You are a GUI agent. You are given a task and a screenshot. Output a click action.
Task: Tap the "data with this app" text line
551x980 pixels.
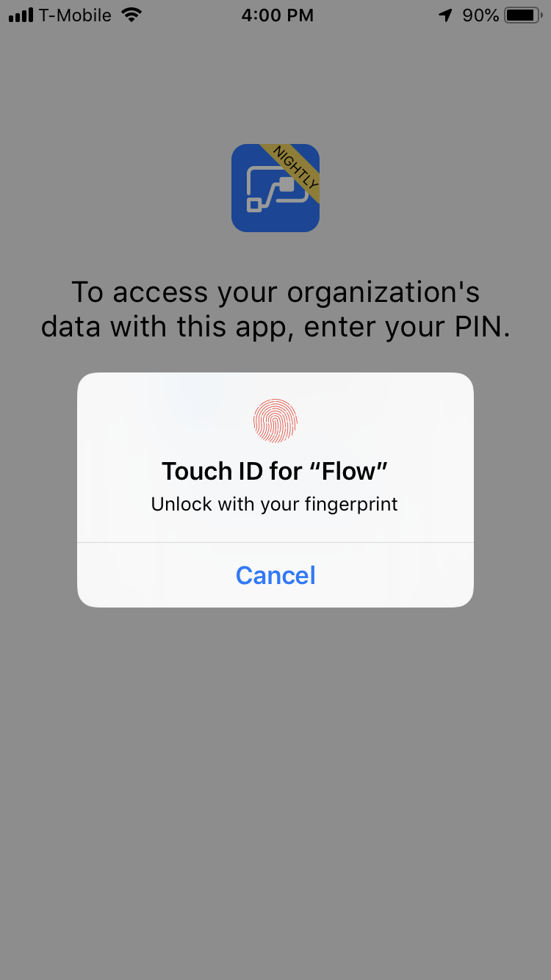coord(168,328)
